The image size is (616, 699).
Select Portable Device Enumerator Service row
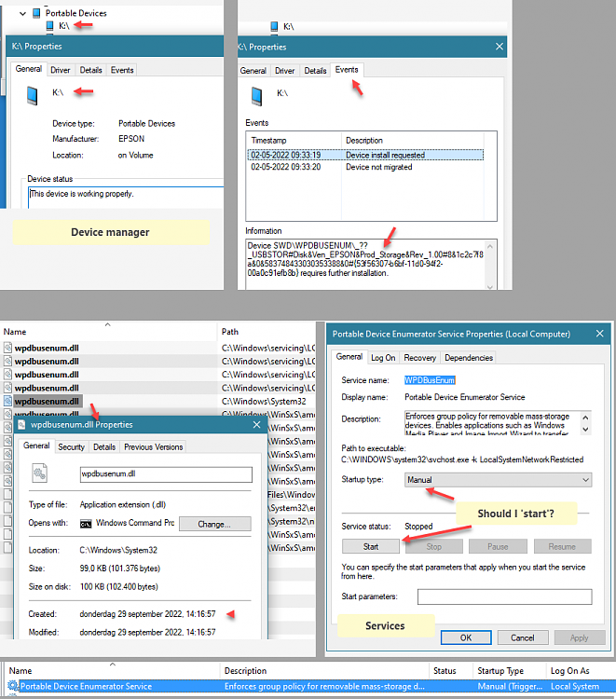pyautogui.click(x=309, y=687)
